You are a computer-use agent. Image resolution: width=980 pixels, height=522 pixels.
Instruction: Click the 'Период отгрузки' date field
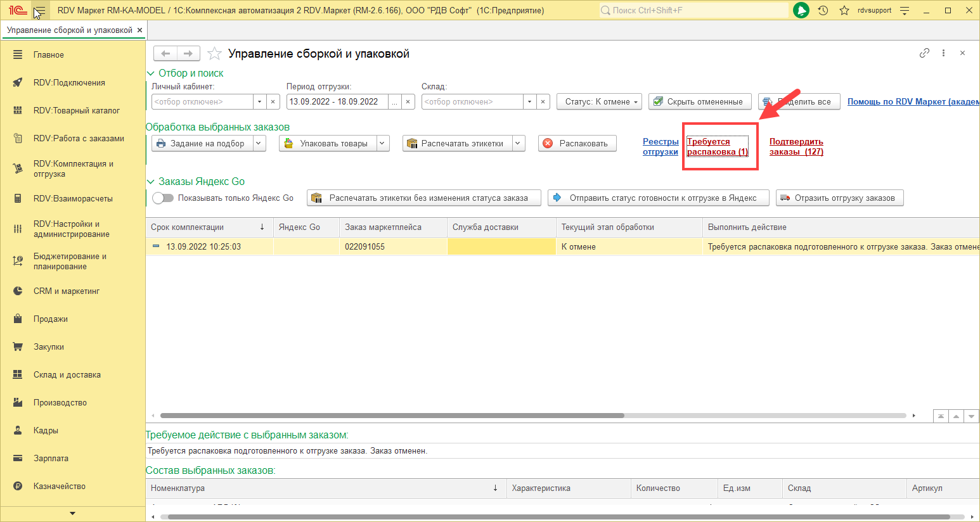[337, 102]
